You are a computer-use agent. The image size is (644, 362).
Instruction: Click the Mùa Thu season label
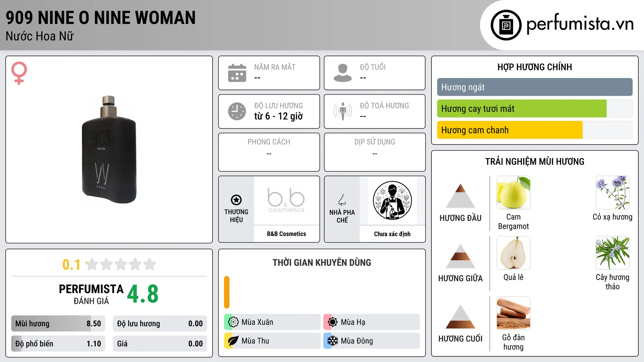(x=255, y=341)
